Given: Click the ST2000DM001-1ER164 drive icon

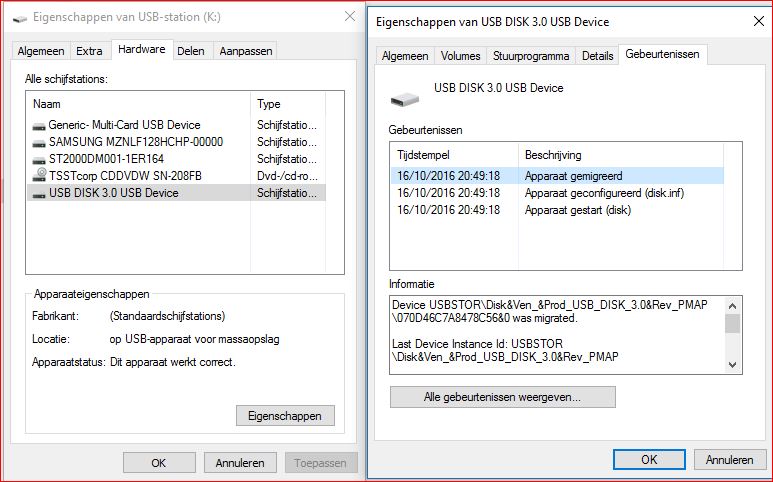Looking at the screenshot, I should (x=39, y=159).
